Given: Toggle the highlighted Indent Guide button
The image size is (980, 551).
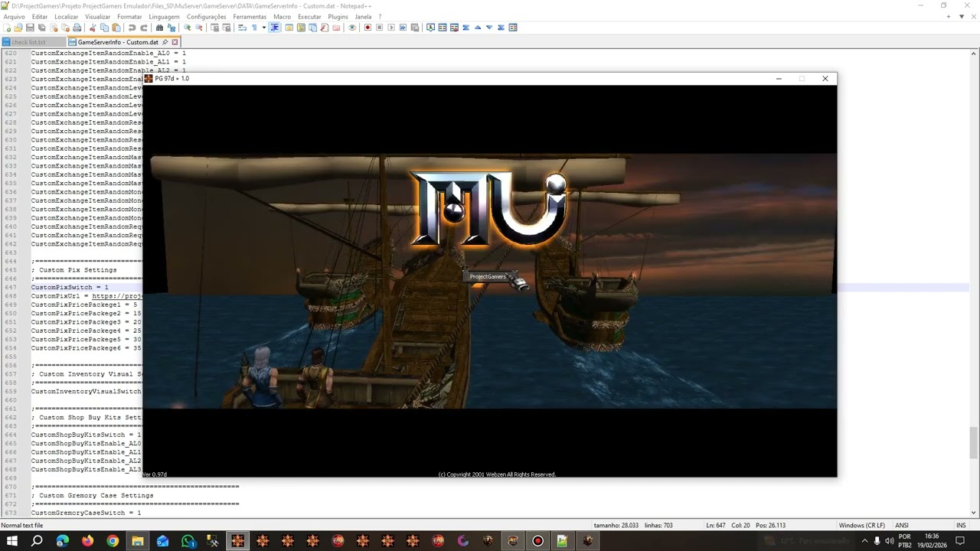Looking at the screenshot, I should click(275, 28).
